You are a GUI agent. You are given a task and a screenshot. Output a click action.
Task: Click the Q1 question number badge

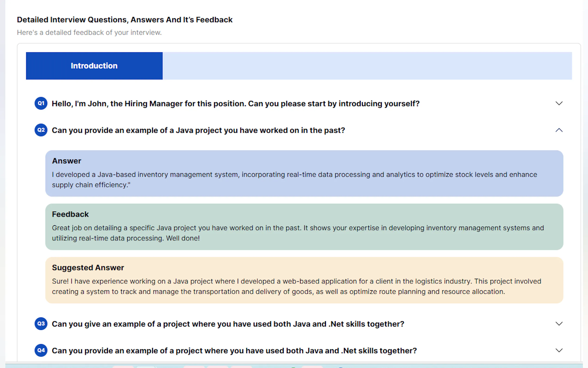41,103
